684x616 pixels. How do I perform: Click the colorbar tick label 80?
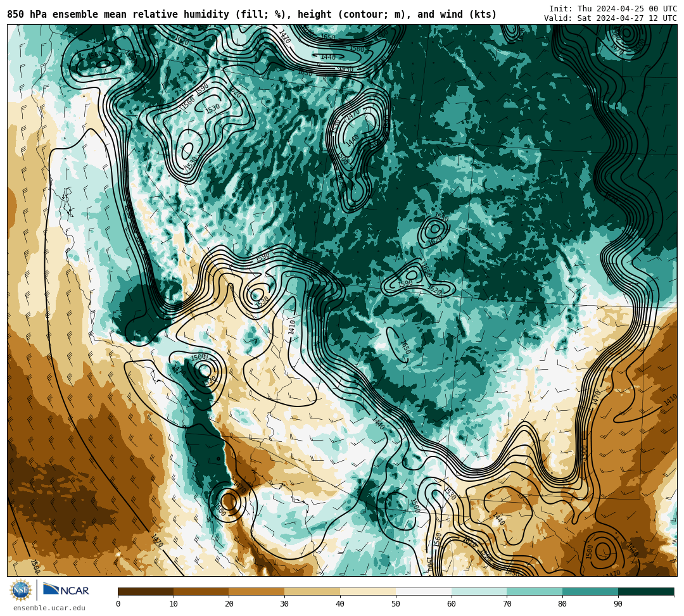tap(562, 604)
